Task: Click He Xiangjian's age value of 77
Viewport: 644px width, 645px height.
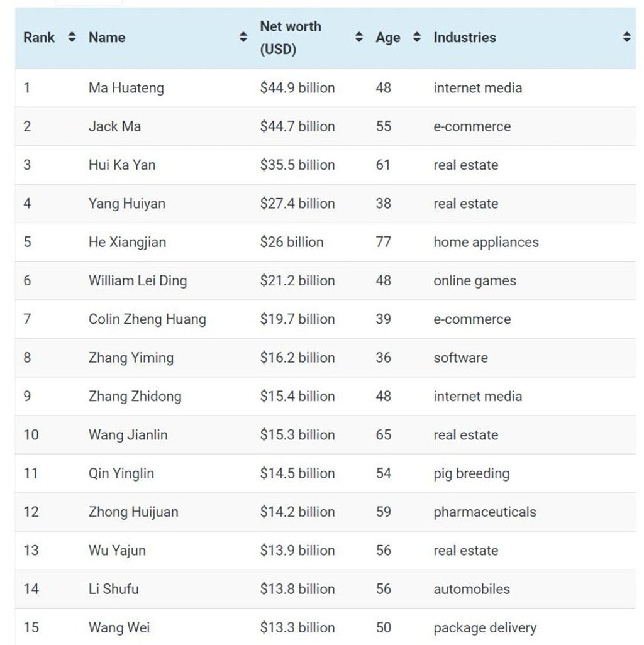Action: pyautogui.click(x=381, y=242)
